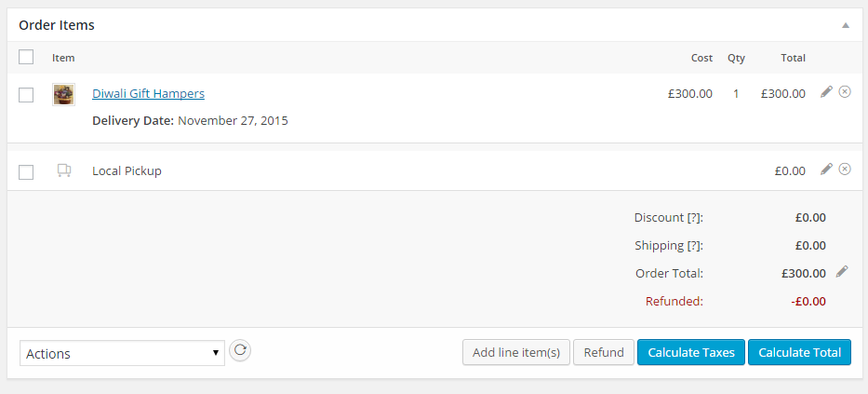This screenshot has height=394, width=868.
Task: Click the Add line item(s) button
Action: point(516,352)
